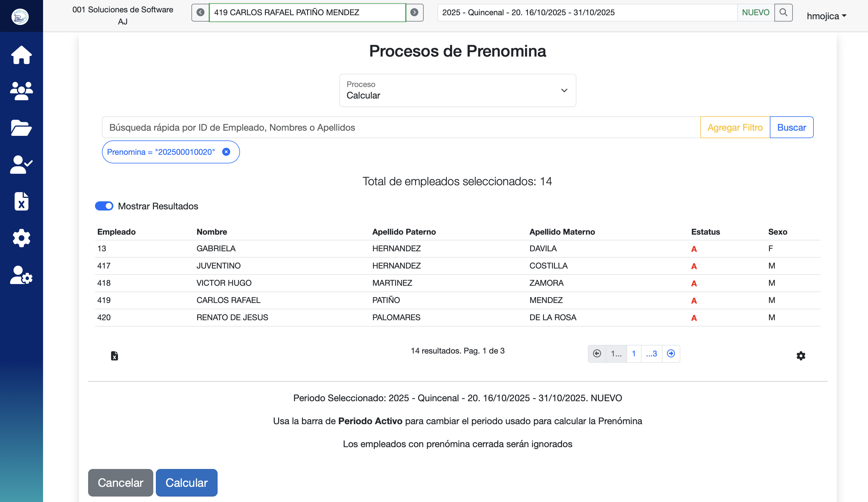Screen dimensions: 868x502
Task: Open the gear settings sidebar icon
Action: coord(21,238)
